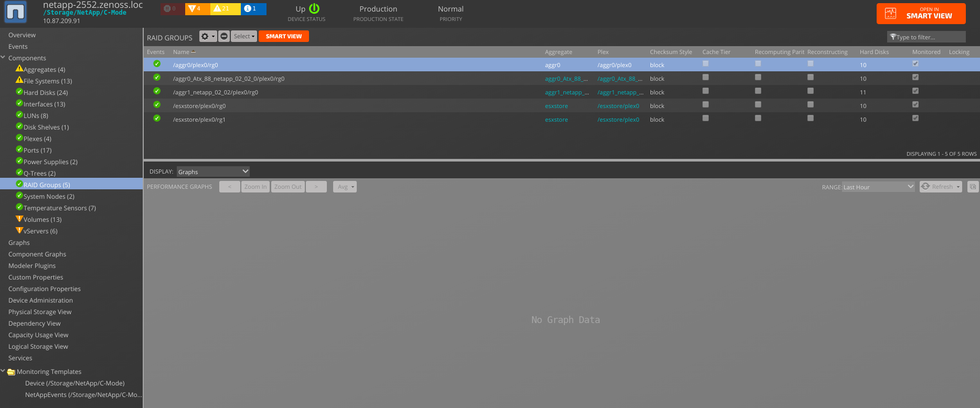Click the delete (minus) RAID group button
This screenshot has width=980, height=408.
(224, 36)
